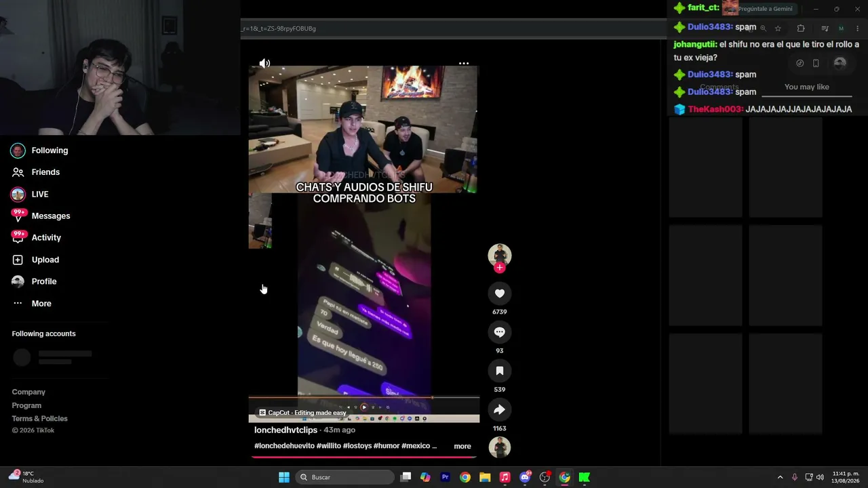Click the Friends people icon

click(x=18, y=172)
